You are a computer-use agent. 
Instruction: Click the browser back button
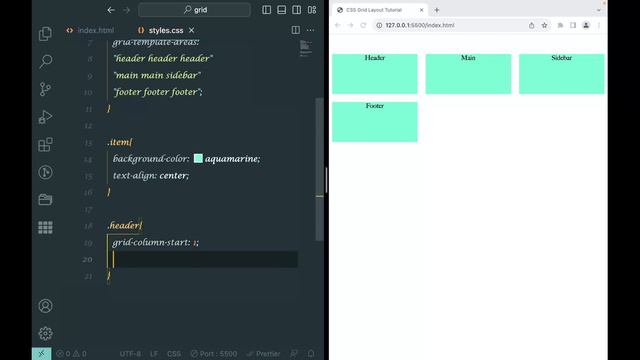[338, 25]
